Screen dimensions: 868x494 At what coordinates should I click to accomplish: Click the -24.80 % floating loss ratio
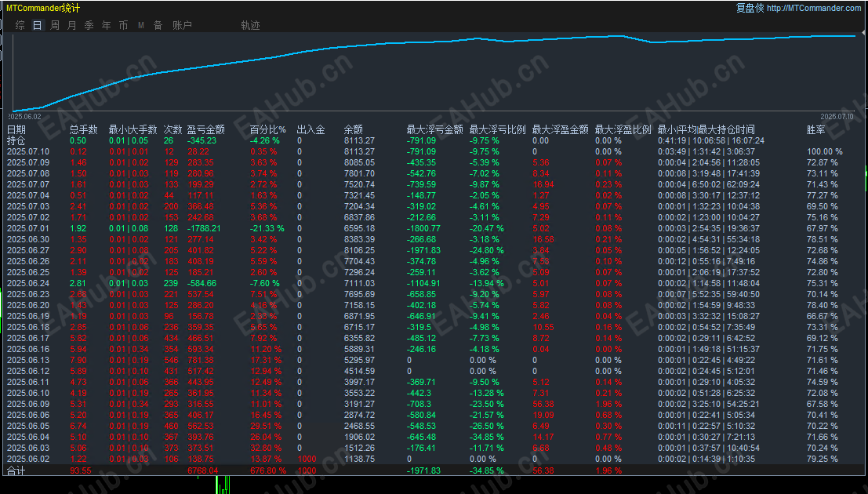487,250
